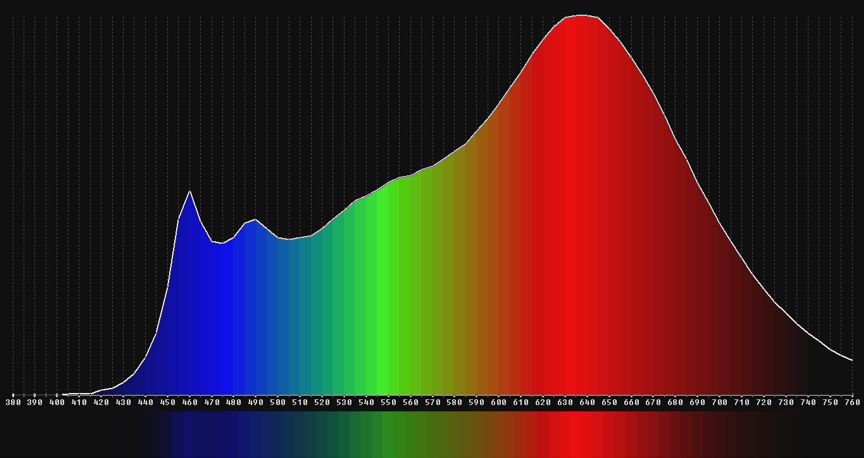Click the top of the blue spectral peak
Image resolution: width=864 pixels, height=458 pixels.
point(189,191)
